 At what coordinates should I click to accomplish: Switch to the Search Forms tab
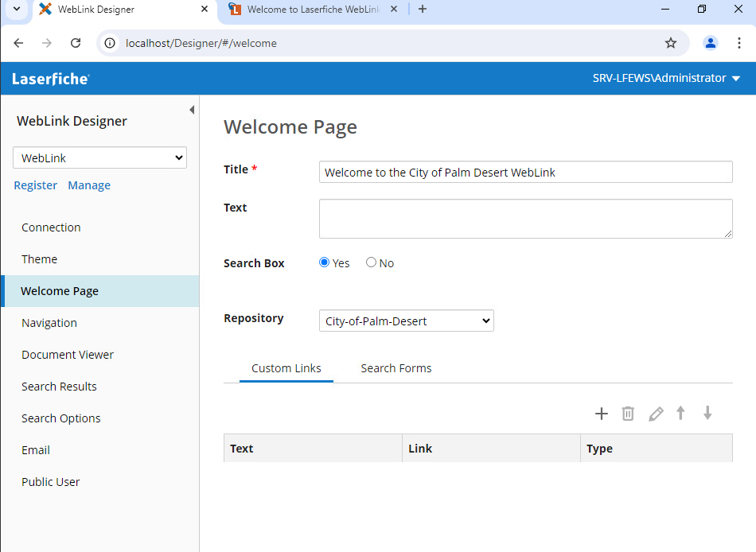tap(396, 368)
